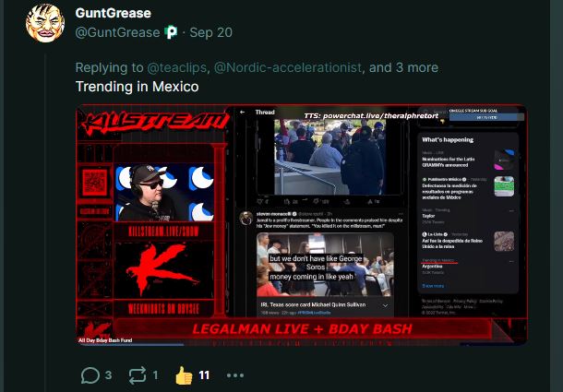Click the green P badge icon
The width and height of the screenshot is (563, 392).
click(x=171, y=32)
